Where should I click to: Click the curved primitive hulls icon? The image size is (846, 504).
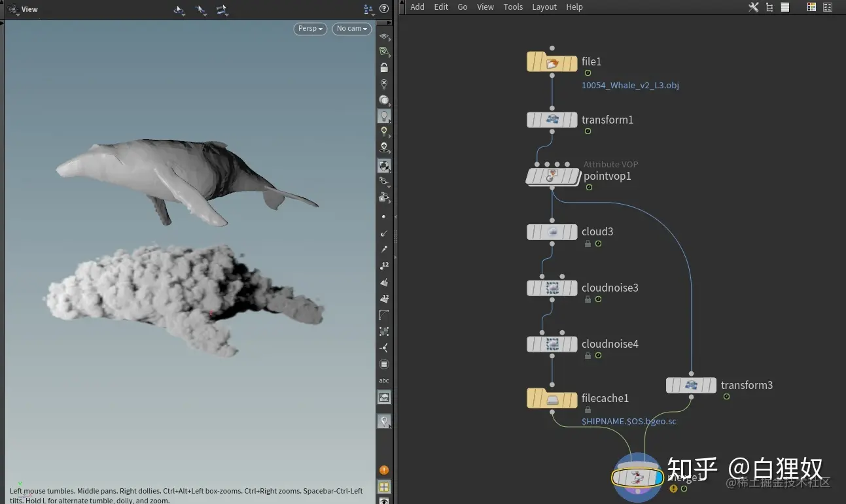tap(384, 315)
